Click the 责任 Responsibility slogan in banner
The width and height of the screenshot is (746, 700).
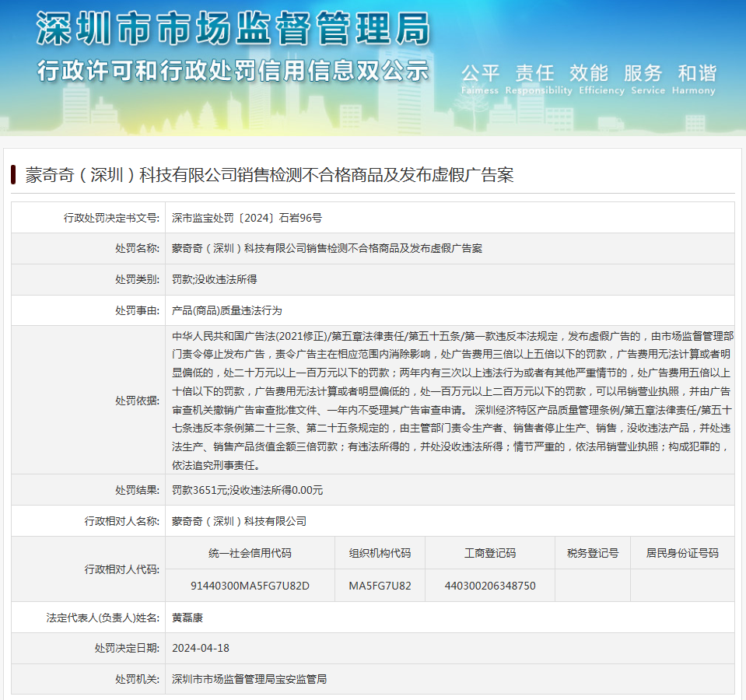tap(538, 79)
